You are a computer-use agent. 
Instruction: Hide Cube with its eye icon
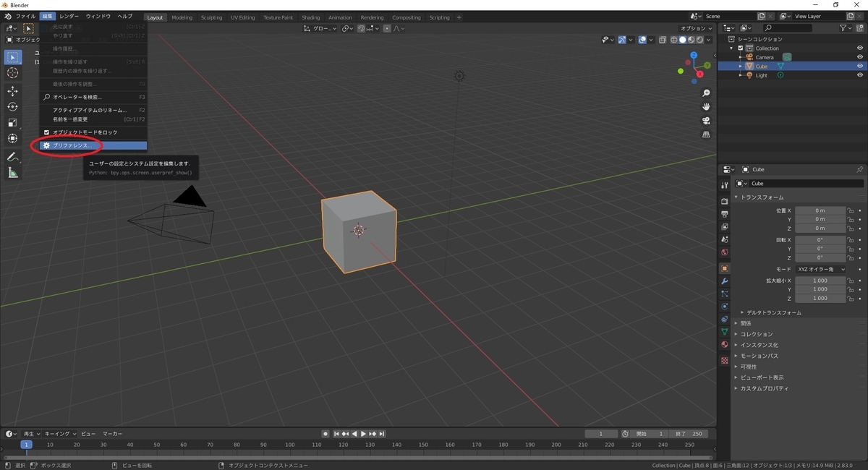[860, 66]
